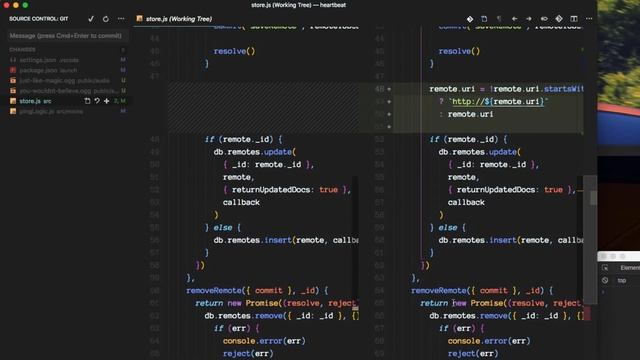Click the DevTools clear console icon
The height and width of the screenshot is (360, 640).
click(605, 280)
